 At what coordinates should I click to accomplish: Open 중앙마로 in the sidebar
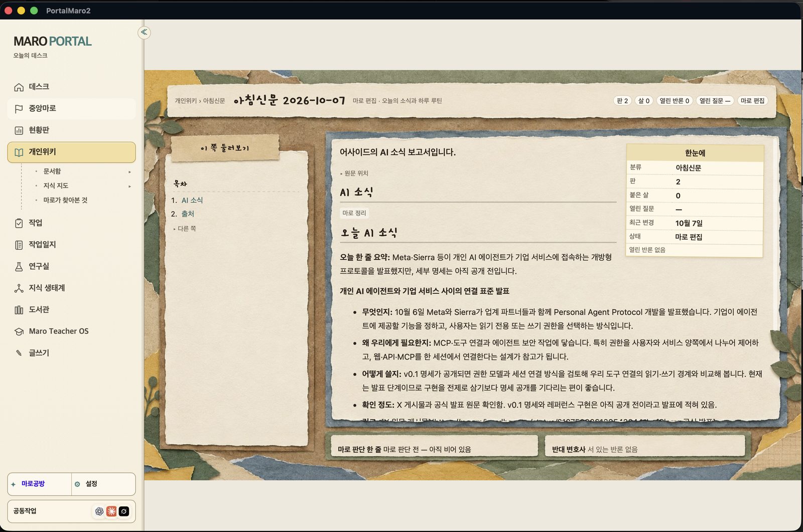click(71, 109)
